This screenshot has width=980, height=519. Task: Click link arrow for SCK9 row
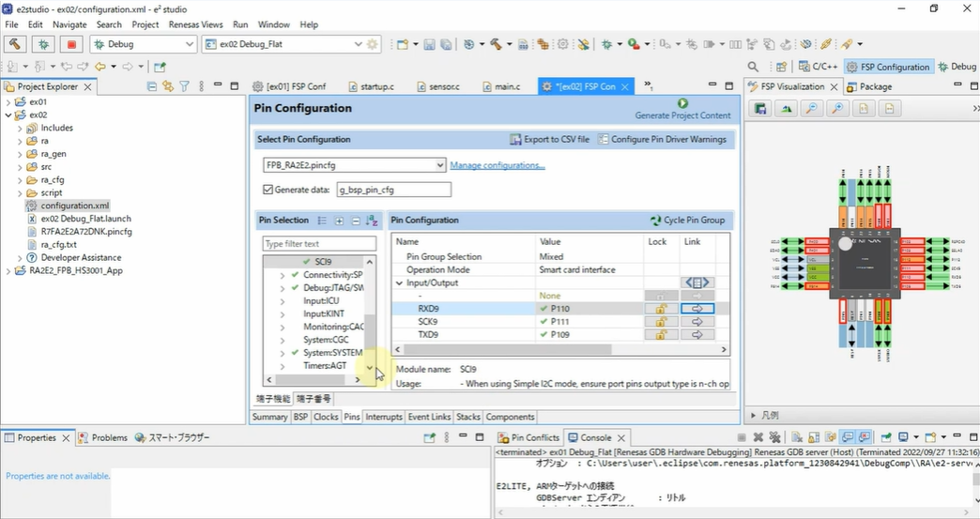[697, 322]
